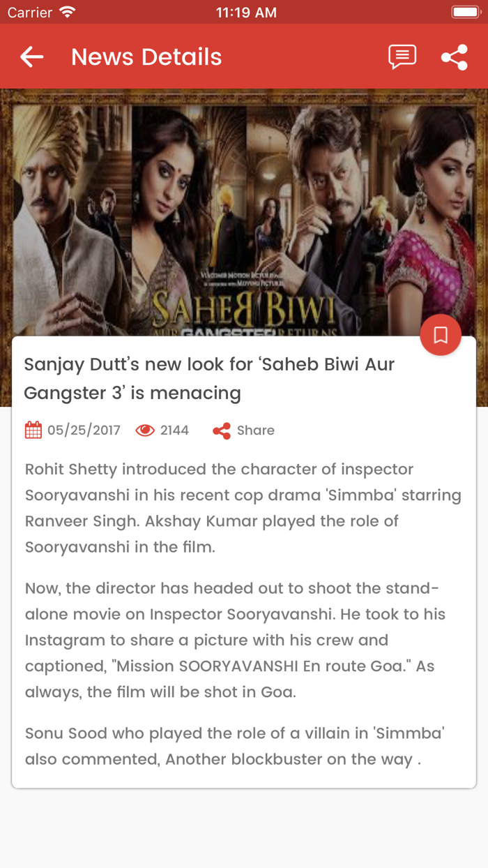Tap the Wi-Fi icon in status bar

coord(68,12)
